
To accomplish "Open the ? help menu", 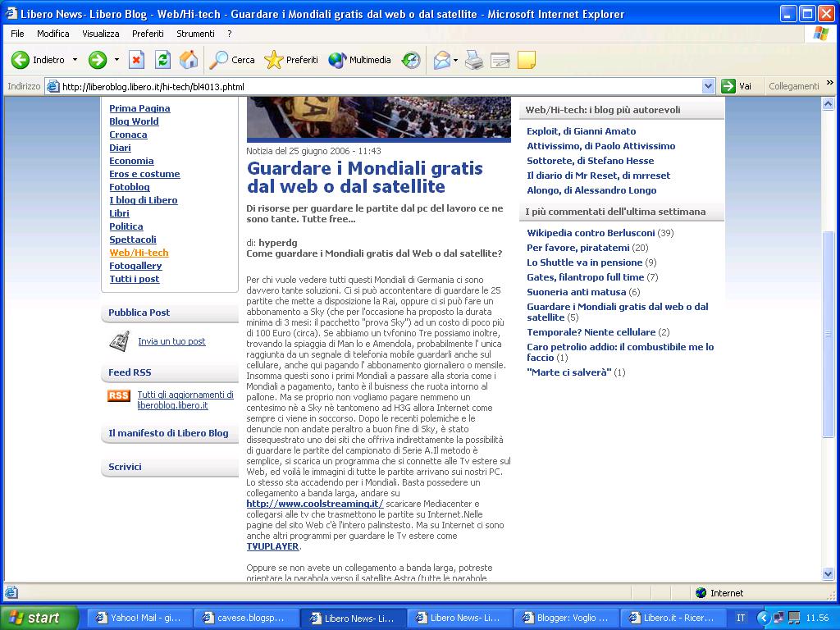I will pos(230,33).
